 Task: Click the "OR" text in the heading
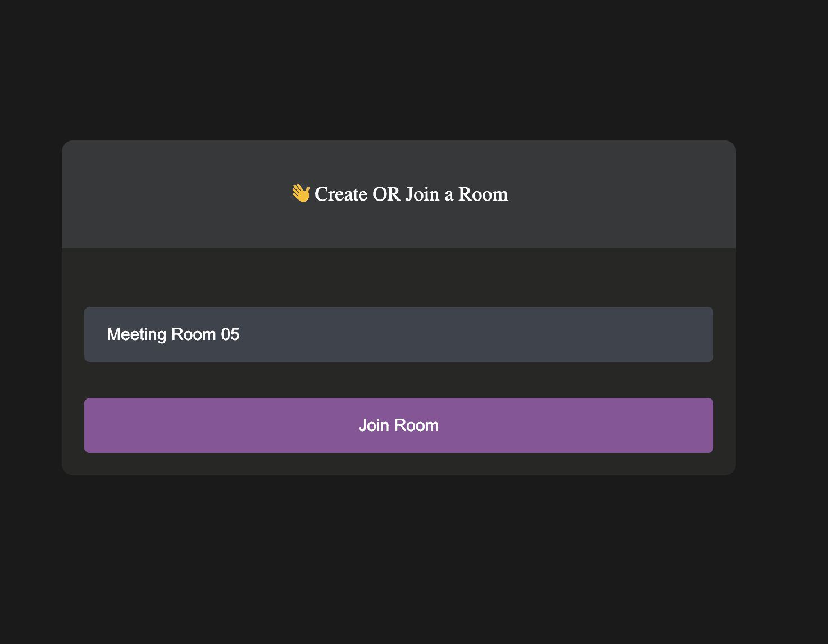(386, 194)
